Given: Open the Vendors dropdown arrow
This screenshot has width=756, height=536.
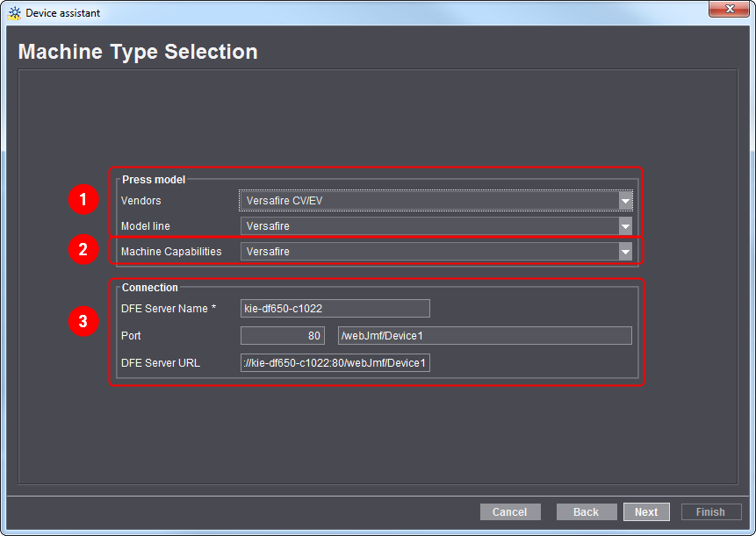Looking at the screenshot, I should pos(624,201).
